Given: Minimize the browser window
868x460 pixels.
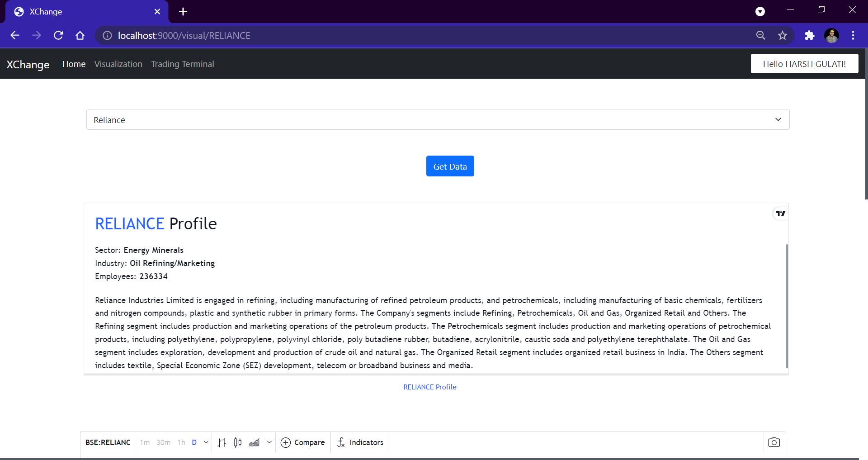Looking at the screenshot, I should click(x=790, y=10).
